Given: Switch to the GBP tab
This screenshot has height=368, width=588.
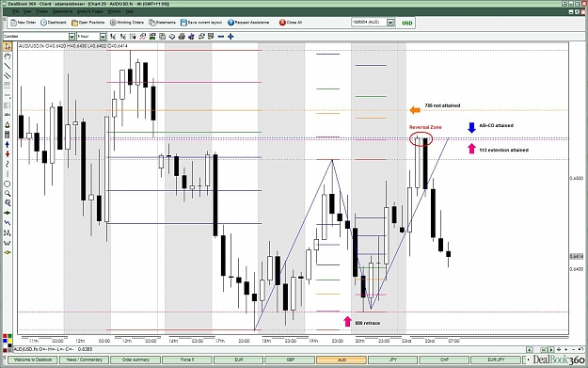Looking at the screenshot, I should point(290,360).
